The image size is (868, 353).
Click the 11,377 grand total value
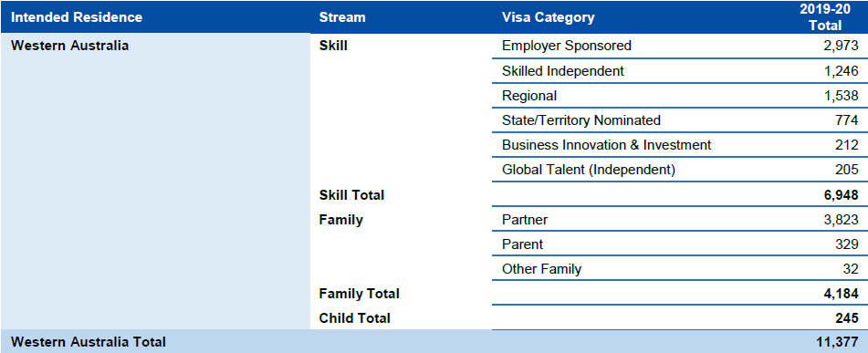pyautogui.click(x=838, y=342)
